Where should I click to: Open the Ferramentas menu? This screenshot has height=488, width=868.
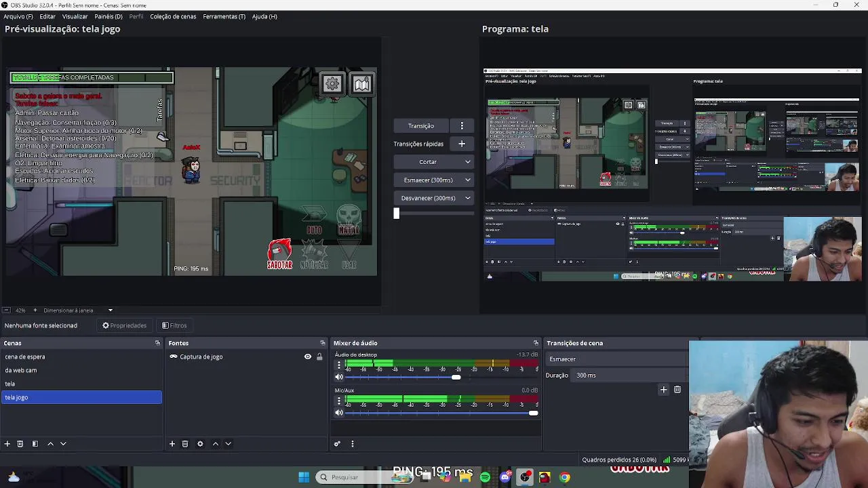pyautogui.click(x=224, y=16)
